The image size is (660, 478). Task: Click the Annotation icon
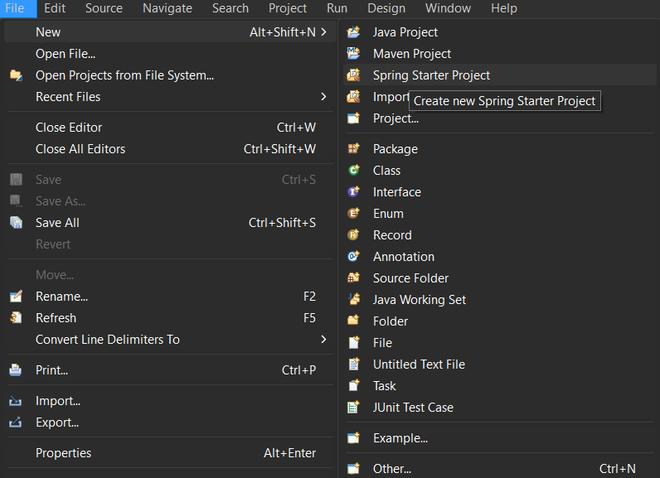tap(353, 257)
